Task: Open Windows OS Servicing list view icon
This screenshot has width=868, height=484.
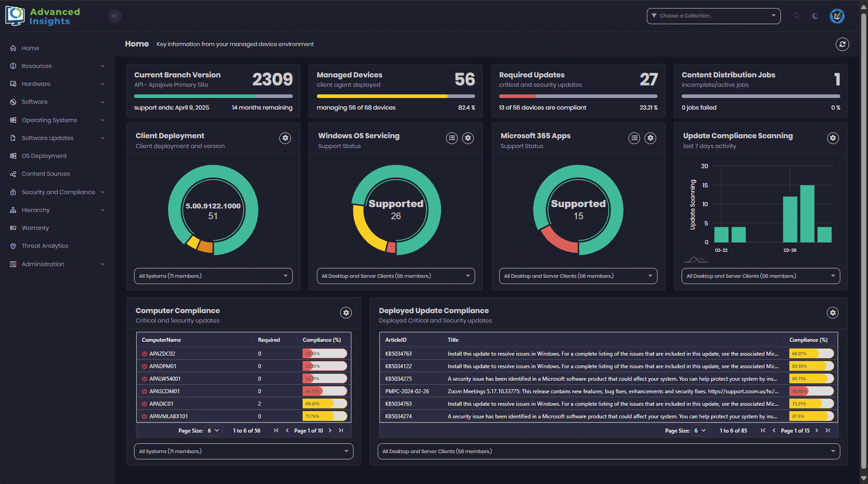Action: click(x=452, y=138)
